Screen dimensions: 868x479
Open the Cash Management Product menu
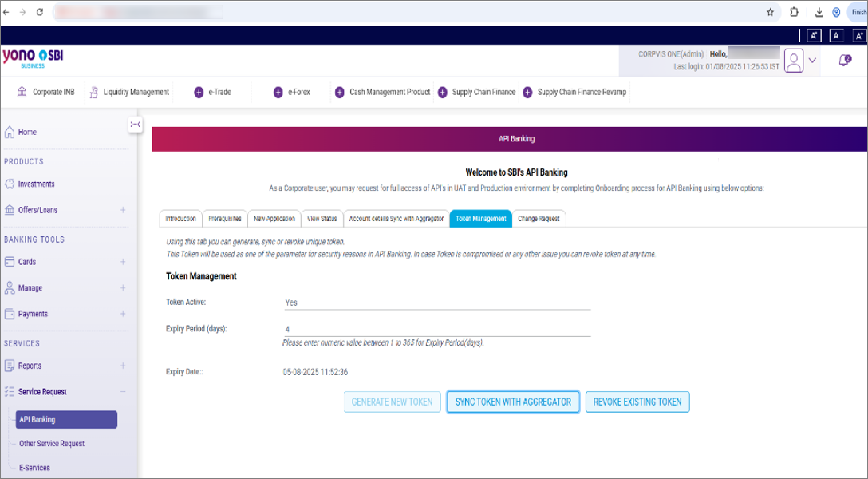tap(389, 92)
